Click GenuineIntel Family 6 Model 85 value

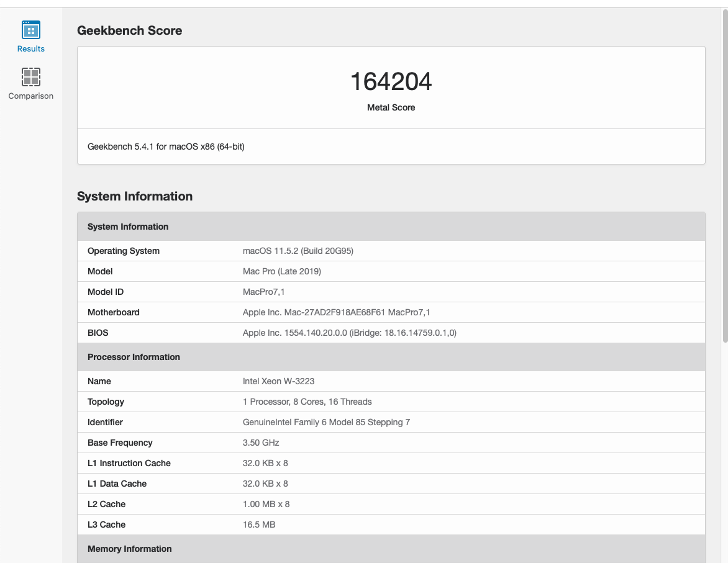pyautogui.click(x=326, y=422)
